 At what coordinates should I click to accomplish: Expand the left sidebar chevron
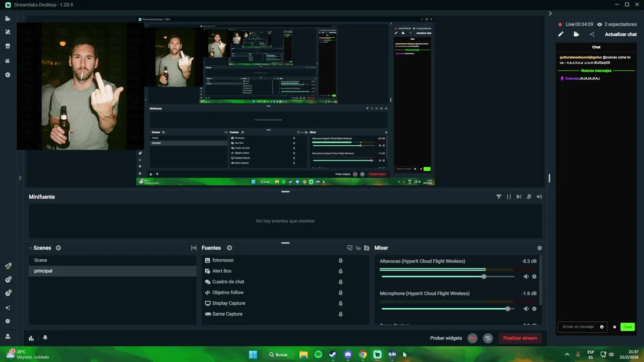coord(20,177)
